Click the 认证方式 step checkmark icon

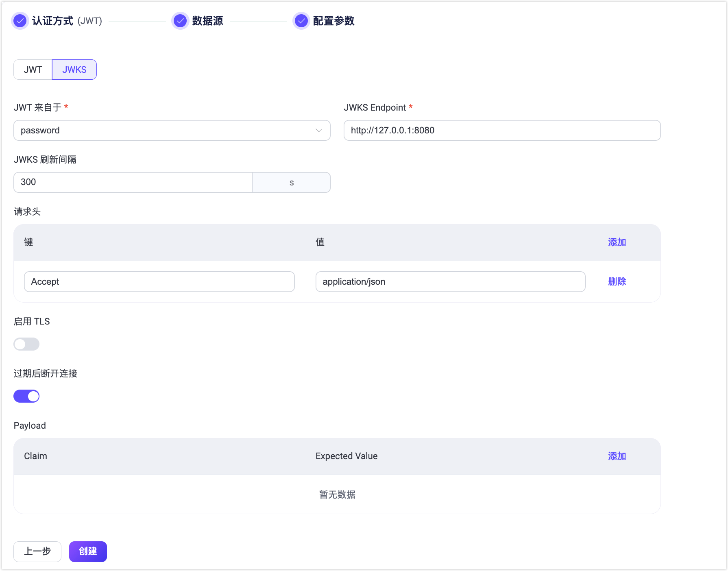(20, 21)
